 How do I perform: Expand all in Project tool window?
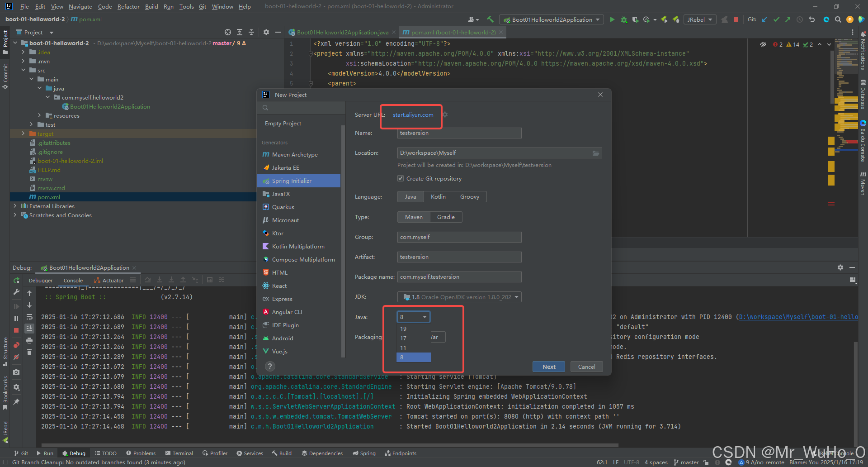click(240, 32)
